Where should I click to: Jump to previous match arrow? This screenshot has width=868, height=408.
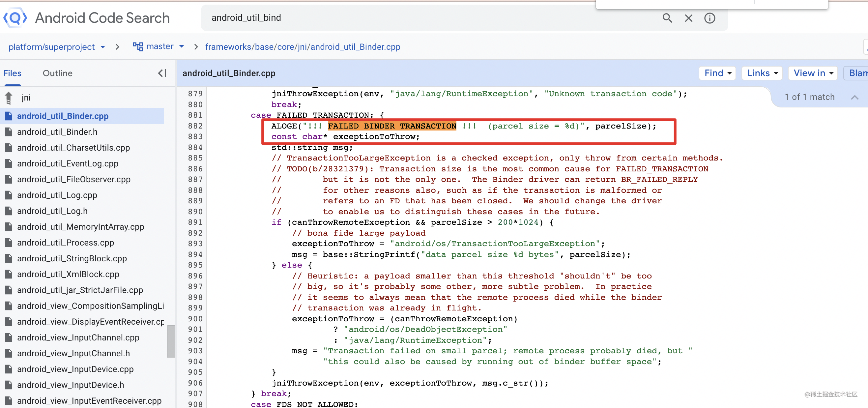[854, 97]
